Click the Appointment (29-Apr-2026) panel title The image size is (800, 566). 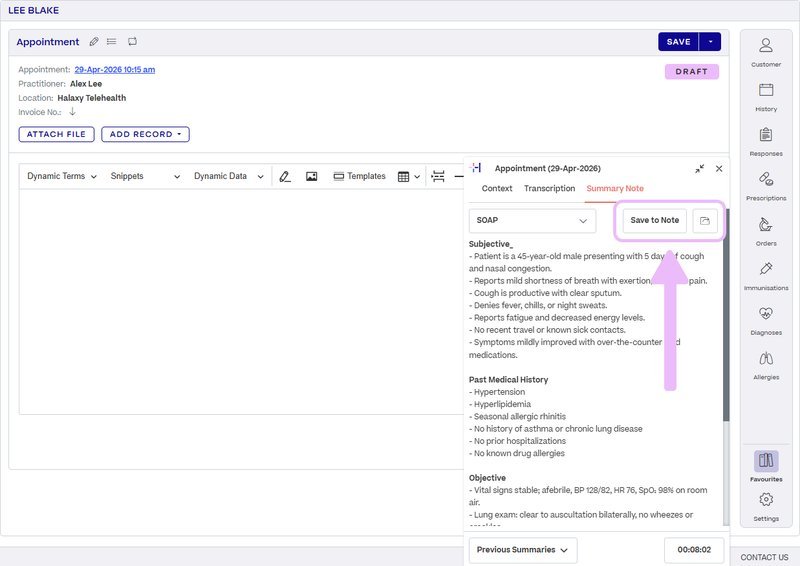pyautogui.click(x=547, y=168)
